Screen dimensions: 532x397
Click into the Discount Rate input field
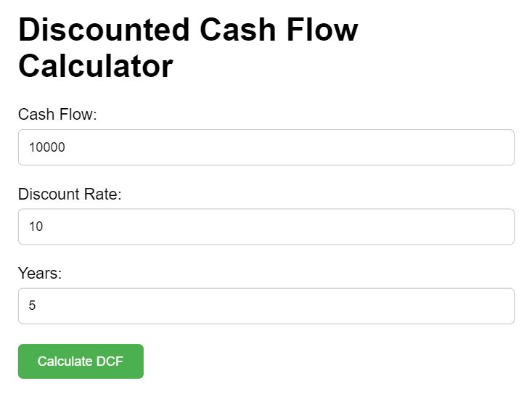(x=266, y=226)
